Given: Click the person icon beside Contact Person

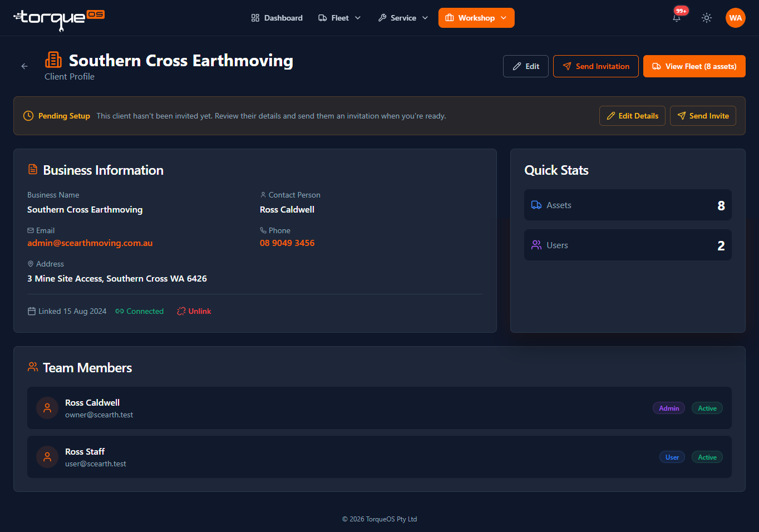Looking at the screenshot, I should click(263, 195).
